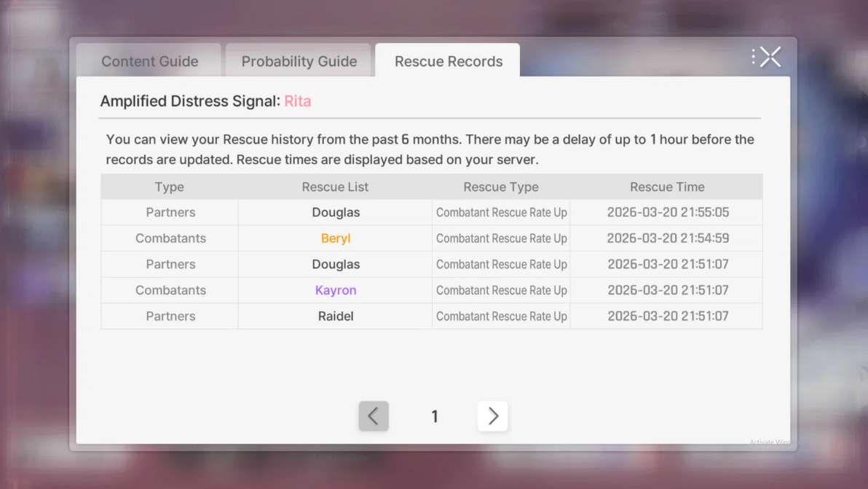
Task: Click the Rescue Type column header
Action: (x=501, y=187)
